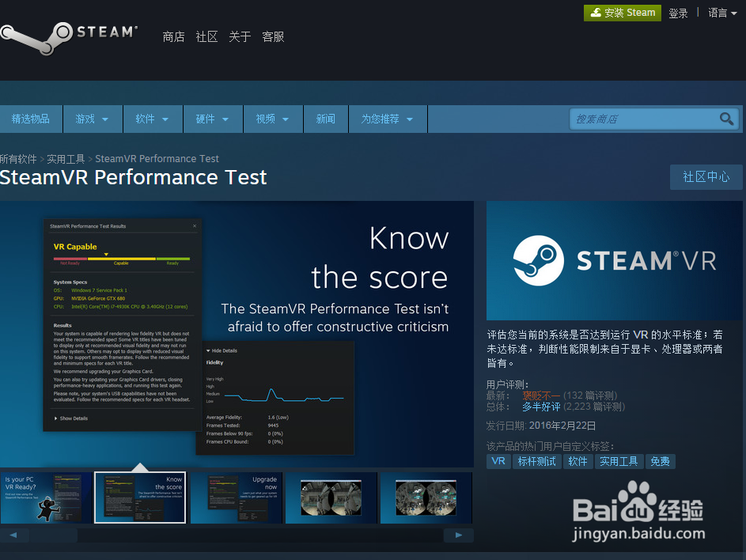
Task: Expand the 游戏 games menu
Action: point(93,119)
